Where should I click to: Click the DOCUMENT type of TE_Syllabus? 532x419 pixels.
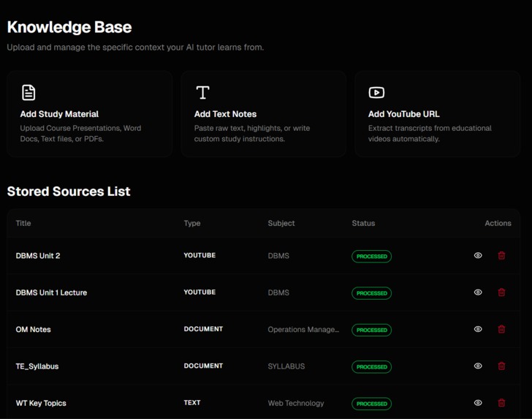(x=203, y=366)
